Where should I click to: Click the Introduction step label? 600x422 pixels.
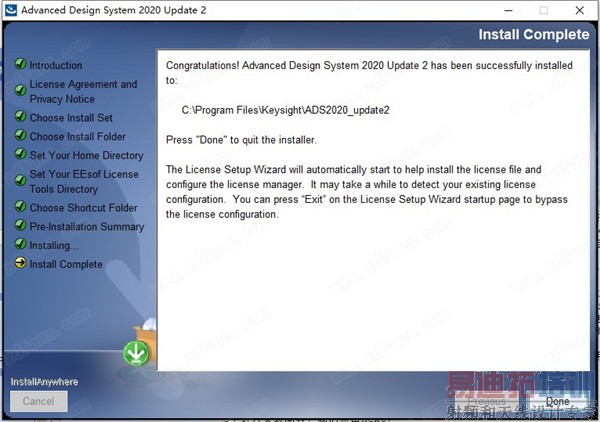click(56, 65)
